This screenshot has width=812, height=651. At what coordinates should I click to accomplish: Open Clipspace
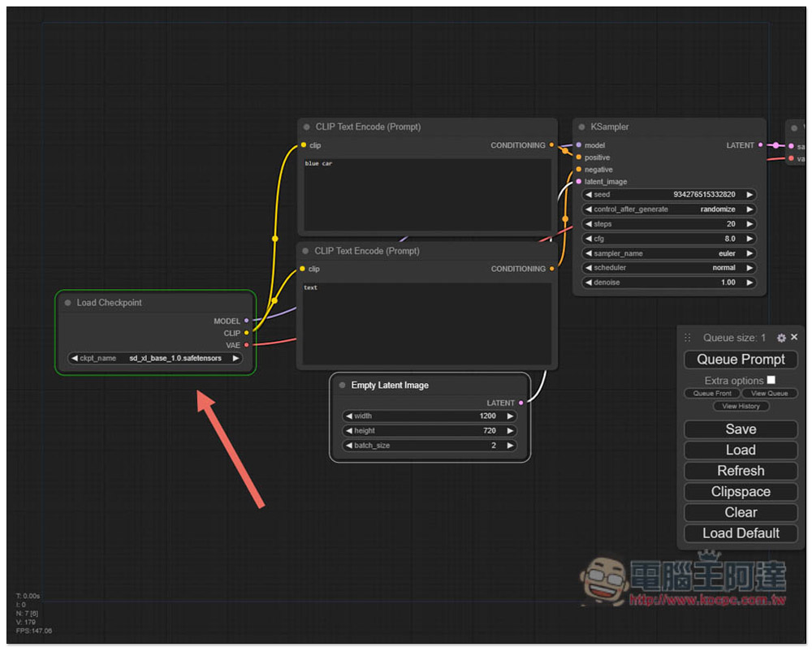741,492
